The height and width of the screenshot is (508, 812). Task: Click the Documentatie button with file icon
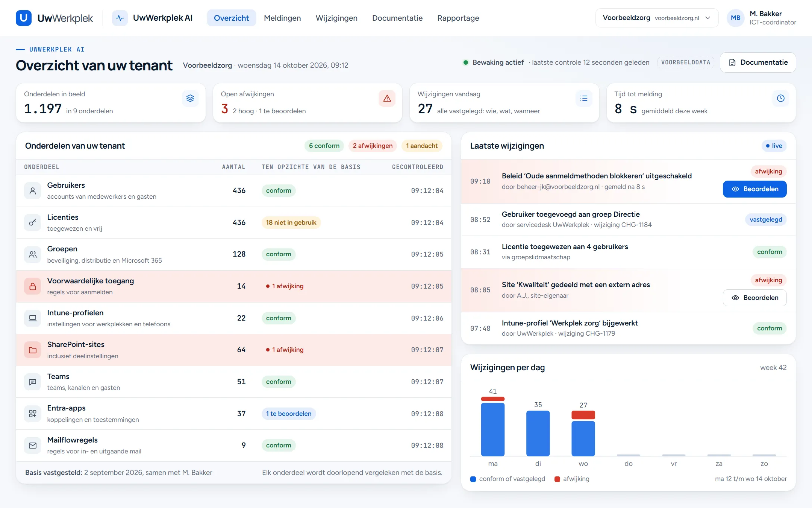click(x=758, y=62)
